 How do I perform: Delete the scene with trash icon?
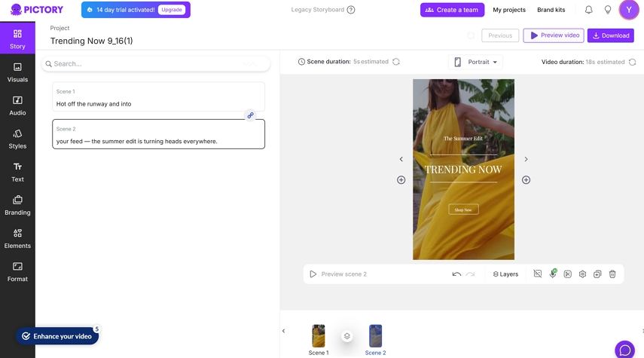612,274
